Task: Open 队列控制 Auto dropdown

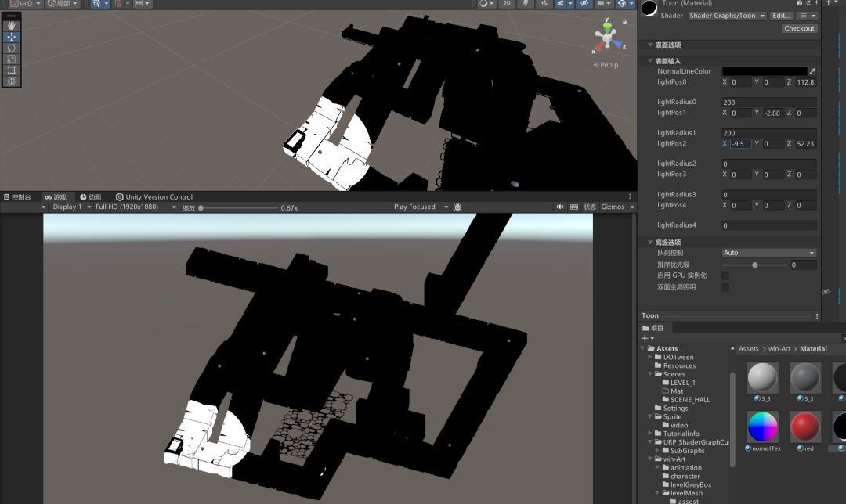Action: point(769,253)
